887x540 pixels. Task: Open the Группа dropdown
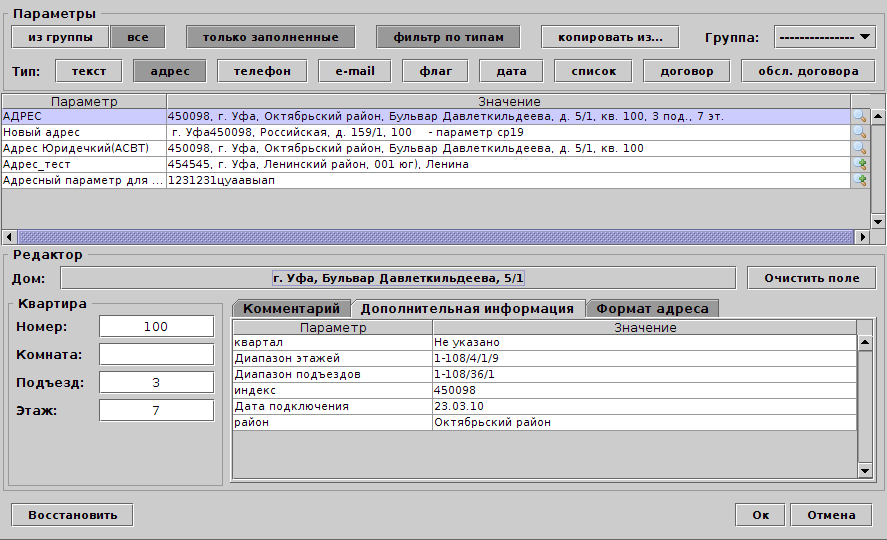click(x=826, y=38)
